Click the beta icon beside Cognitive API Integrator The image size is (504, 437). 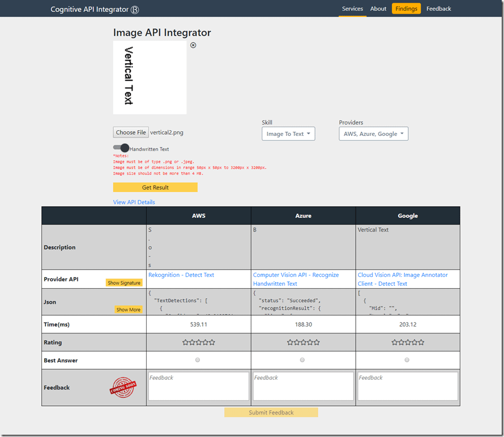pyautogui.click(x=135, y=10)
